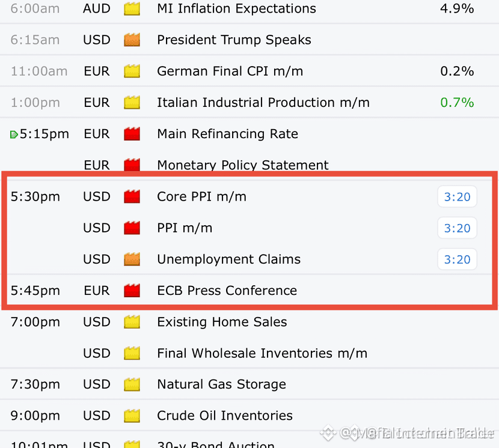Screen dimensions: 499x448
Task: Click the 3:20 countdown for Unemployment Claims
Action: point(457,259)
